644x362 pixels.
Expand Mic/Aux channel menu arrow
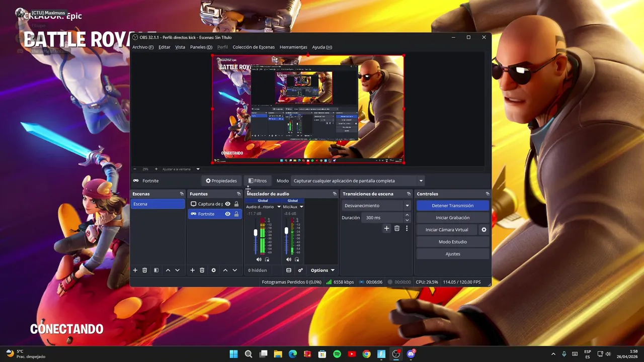pyautogui.click(x=301, y=207)
